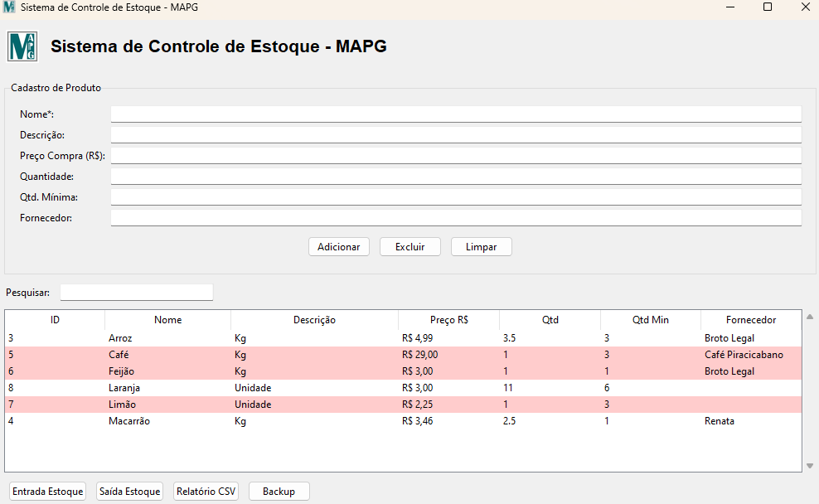Sort by the Nome column header
Viewport: 819px width, 504px height.
(x=167, y=320)
